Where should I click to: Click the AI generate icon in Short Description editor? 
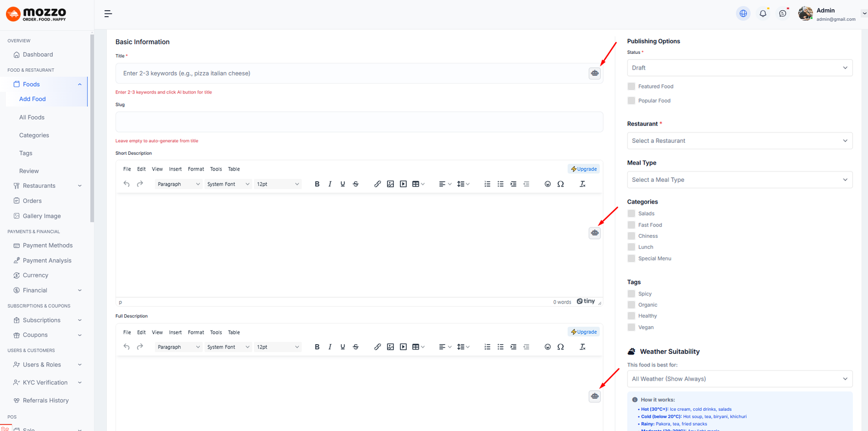595,233
